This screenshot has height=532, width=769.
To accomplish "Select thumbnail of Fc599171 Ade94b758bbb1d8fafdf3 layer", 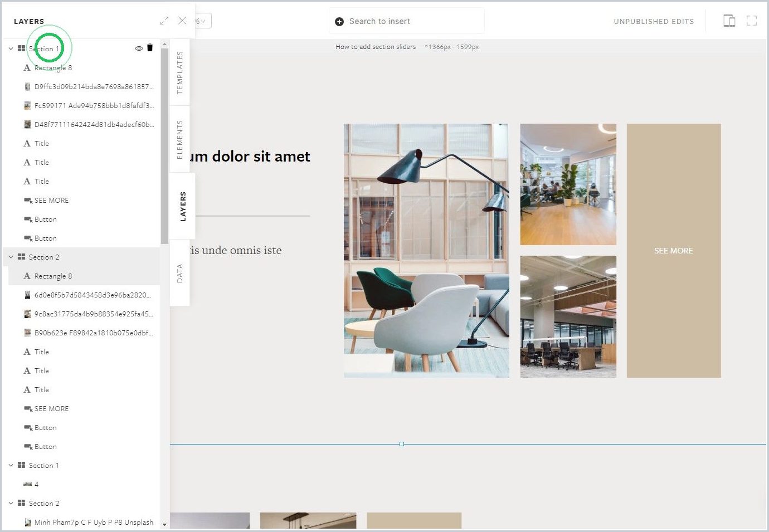I will click(27, 106).
